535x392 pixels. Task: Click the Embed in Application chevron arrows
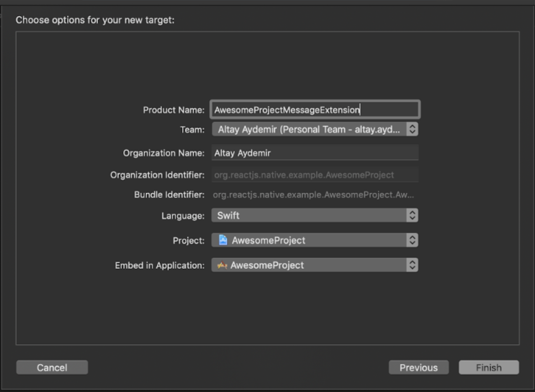(x=412, y=265)
